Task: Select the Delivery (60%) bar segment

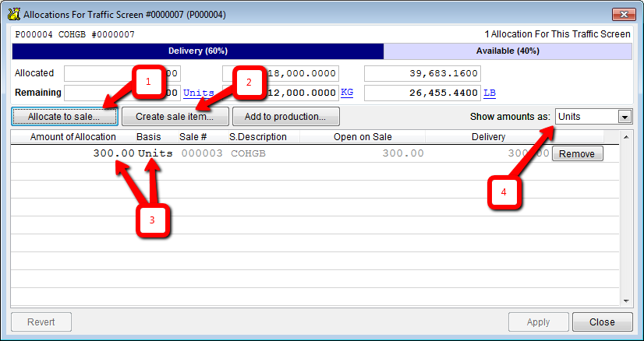Action: (x=198, y=51)
